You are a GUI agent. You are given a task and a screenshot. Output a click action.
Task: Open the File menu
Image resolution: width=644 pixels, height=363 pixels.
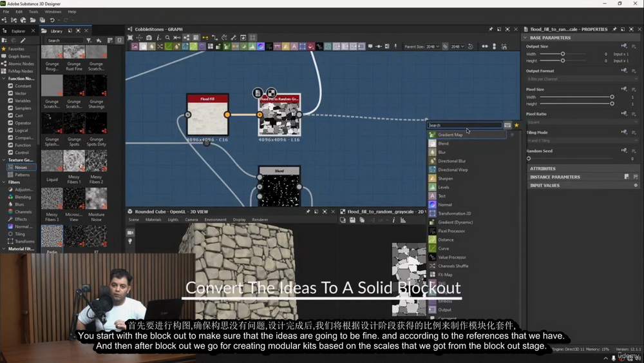(x=6, y=12)
